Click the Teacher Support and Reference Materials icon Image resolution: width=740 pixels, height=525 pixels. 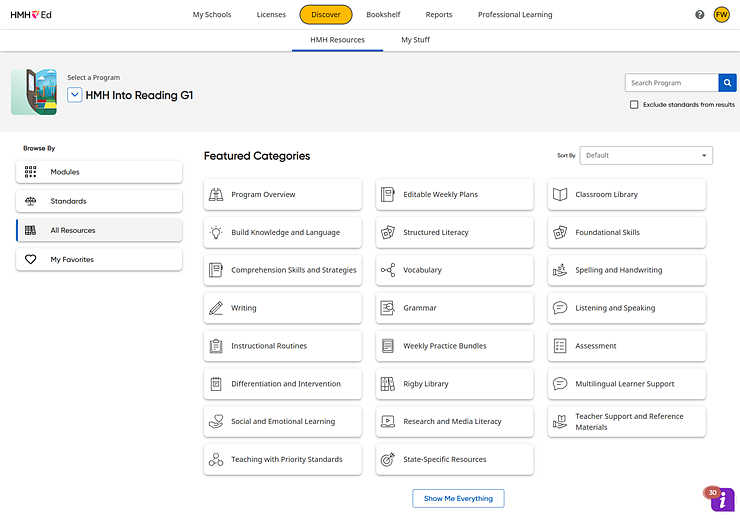coord(560,422)
